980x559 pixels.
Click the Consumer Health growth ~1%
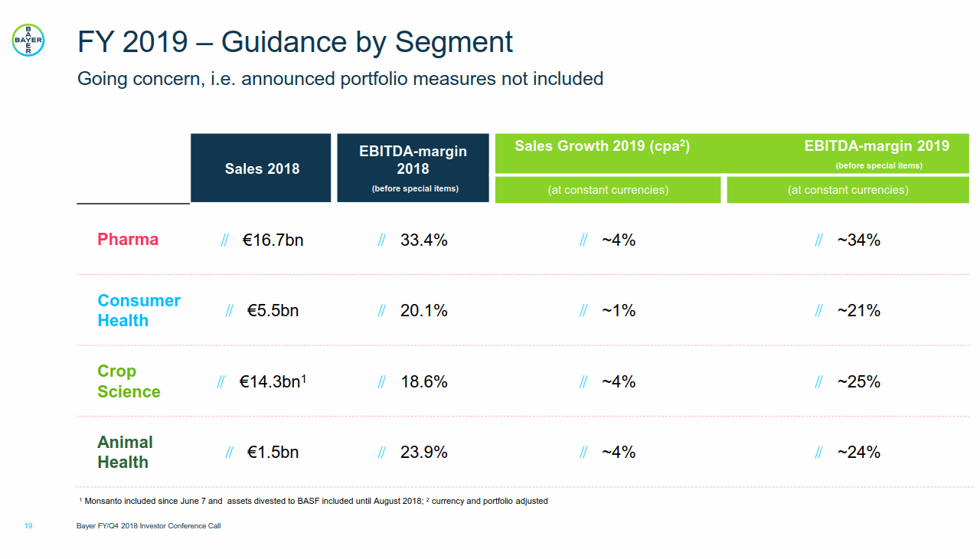tap(619, 311)
